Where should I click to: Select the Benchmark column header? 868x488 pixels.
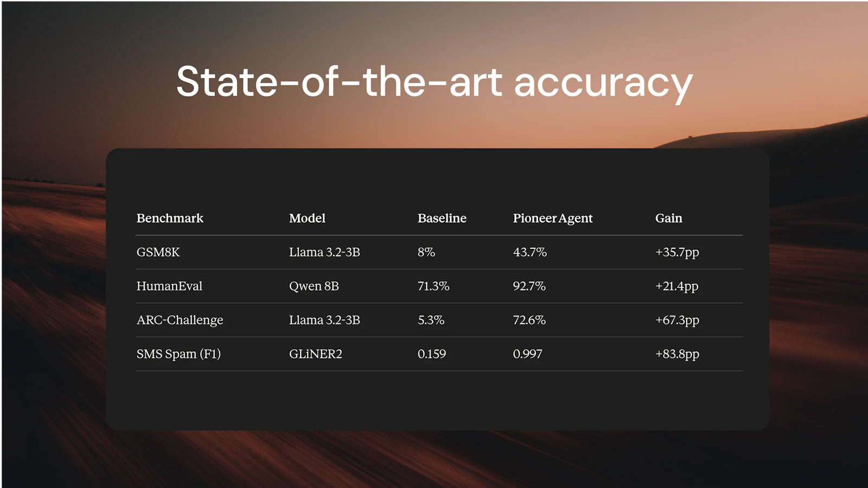(x=170, y=218)
